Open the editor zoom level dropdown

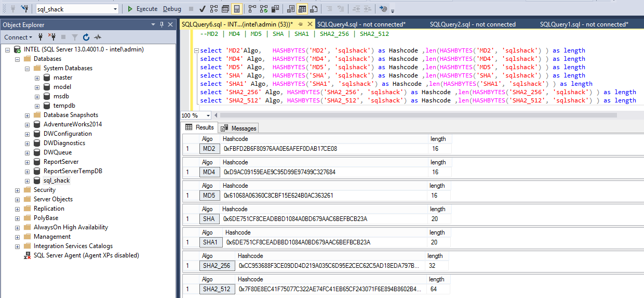[x=208, y=115]
